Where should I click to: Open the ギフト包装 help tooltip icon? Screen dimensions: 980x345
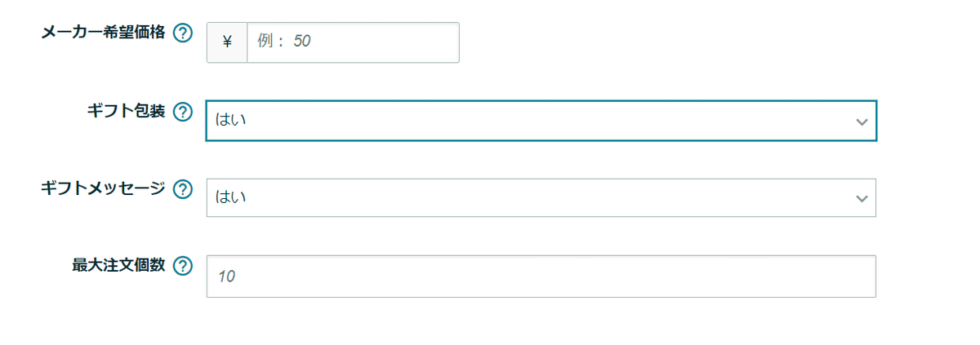183,112
